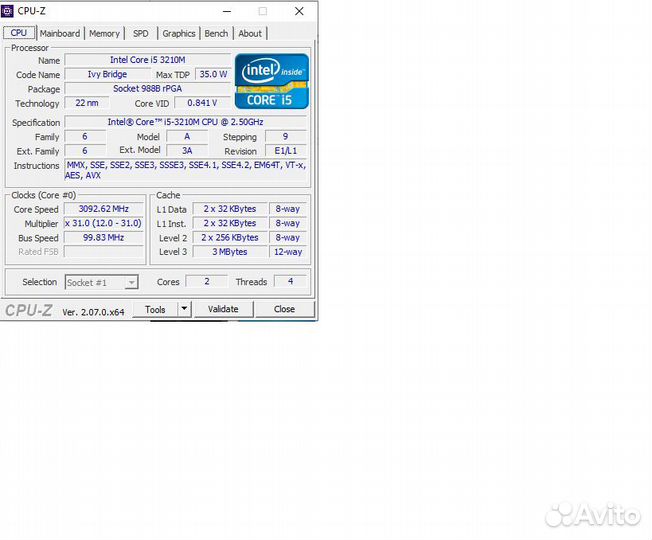Click the CPU-Z app icon in title bar
Viewport: 652px width, 540px height.
pyautogui.click(x=7, y=11)
